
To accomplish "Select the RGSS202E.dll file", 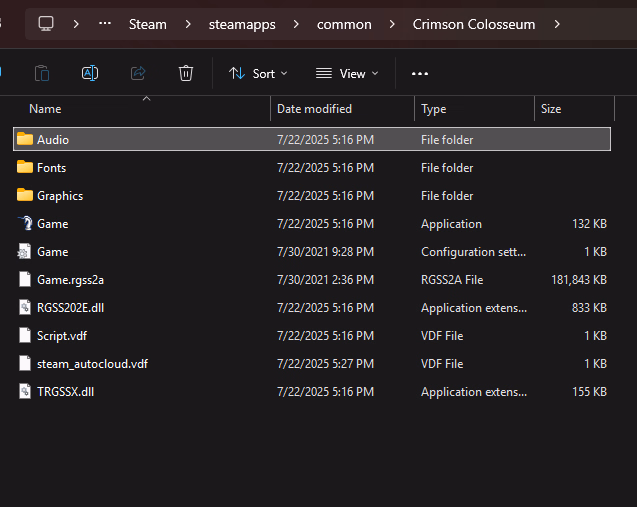I will pos(312,308).
